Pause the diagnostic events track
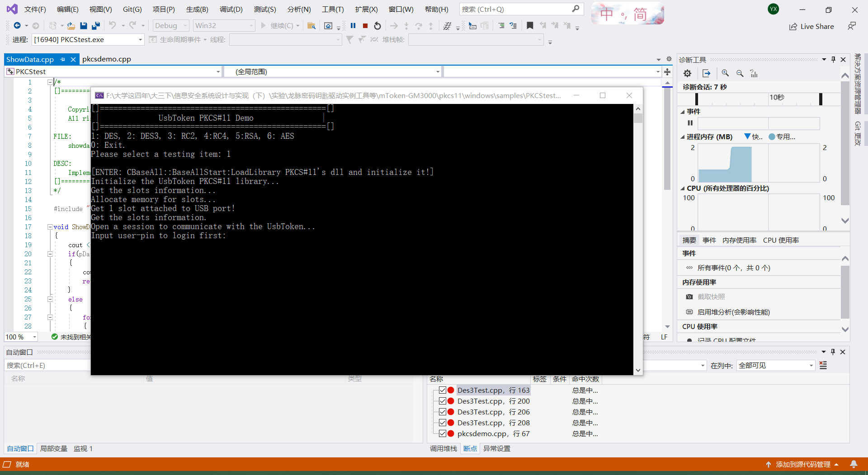This screenshot has width=868, height=475. [690, 123]
